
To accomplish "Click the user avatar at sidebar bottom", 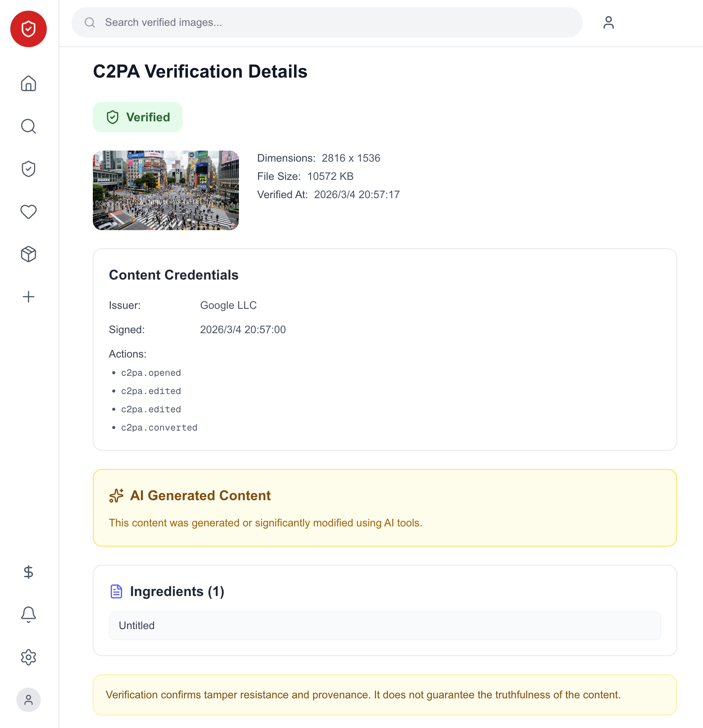I will 29,699.
